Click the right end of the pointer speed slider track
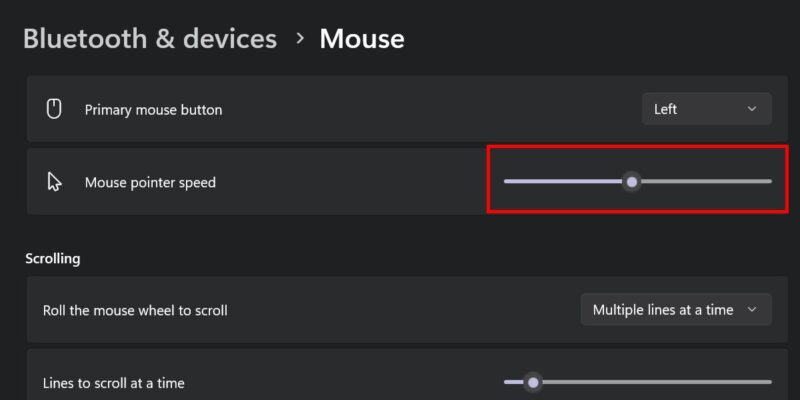Image resolution: width=800 pixels, height=400 pixels. (769, 181)
